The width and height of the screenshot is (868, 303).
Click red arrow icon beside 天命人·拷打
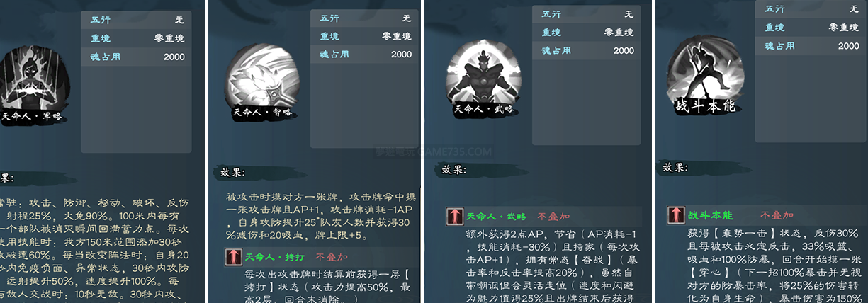coord(232,257)
